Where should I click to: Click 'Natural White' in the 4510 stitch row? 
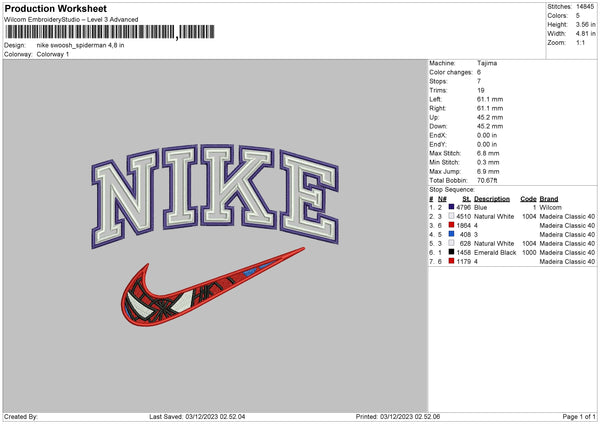click(x=494, y=216)
